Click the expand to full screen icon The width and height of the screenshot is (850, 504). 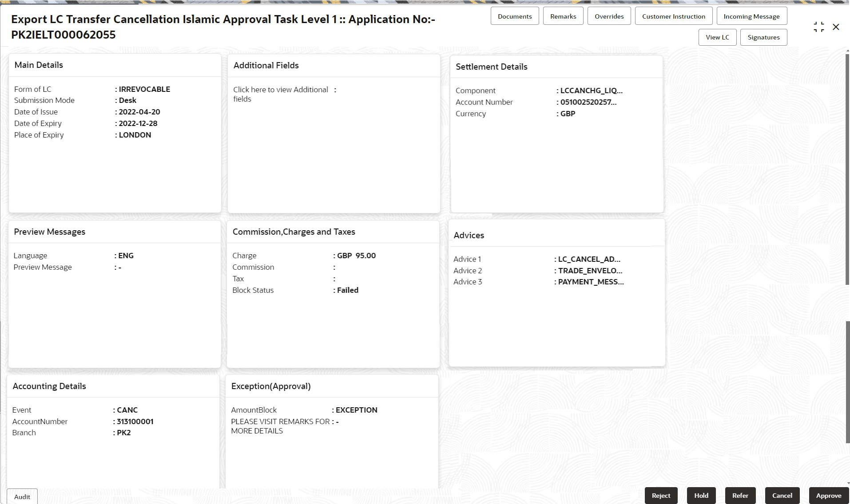818,26
